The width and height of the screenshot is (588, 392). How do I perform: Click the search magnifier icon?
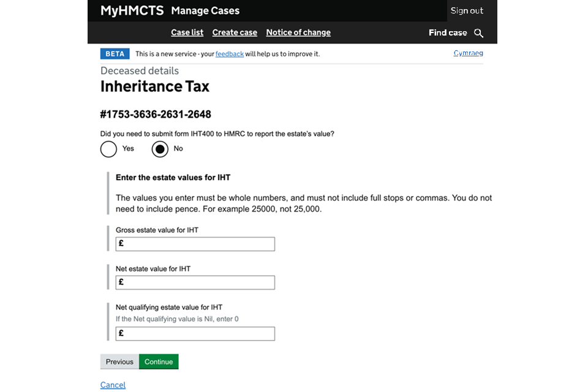pyautogui.click(x=479, y=33)
